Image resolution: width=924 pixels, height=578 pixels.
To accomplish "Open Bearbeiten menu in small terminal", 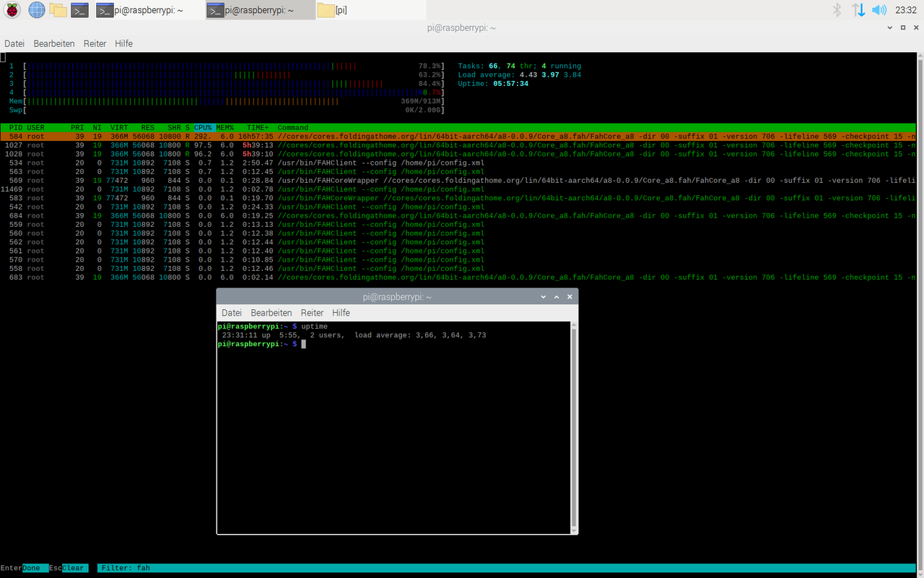I will click(271, 313).
